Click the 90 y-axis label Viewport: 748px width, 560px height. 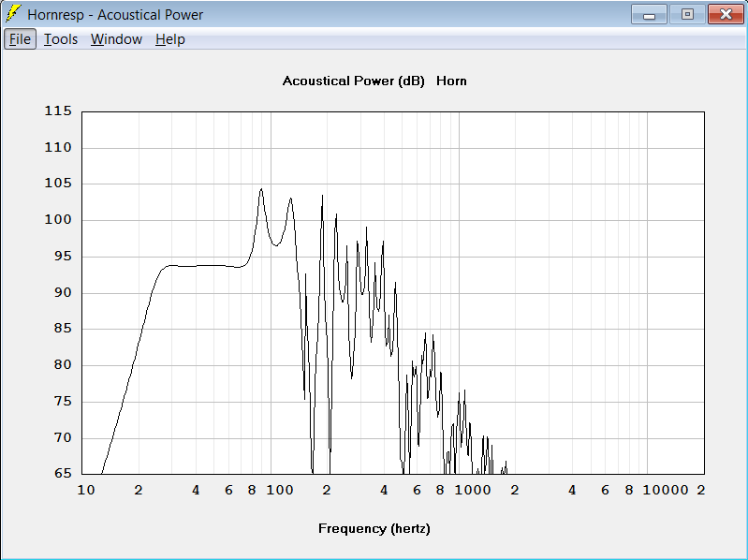63,292
